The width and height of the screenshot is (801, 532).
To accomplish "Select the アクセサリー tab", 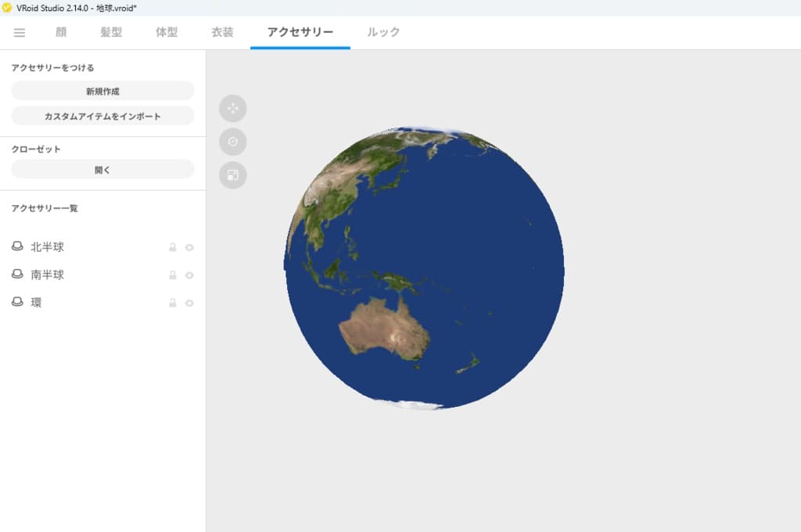I will pyautogui.click(x=300, y=32).
